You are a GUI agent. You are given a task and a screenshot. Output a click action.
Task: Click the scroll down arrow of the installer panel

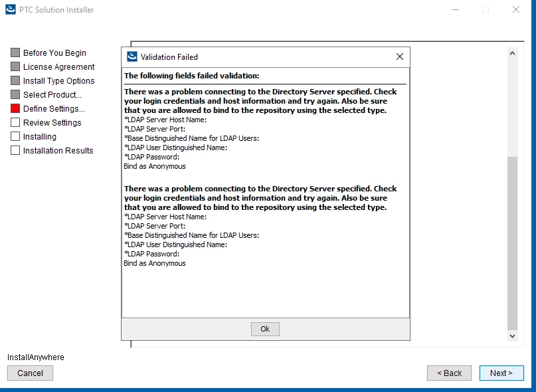(512, 336)
